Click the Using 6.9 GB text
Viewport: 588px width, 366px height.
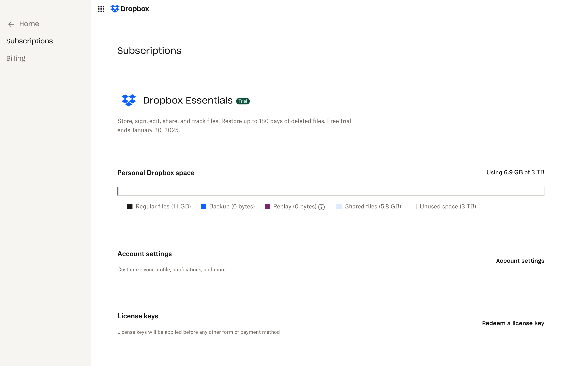click(515, 172)
